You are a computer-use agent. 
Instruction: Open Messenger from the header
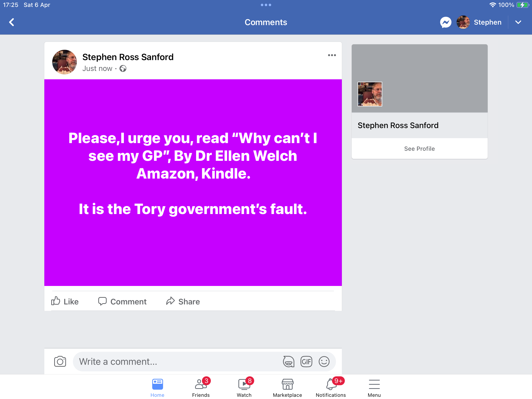(x=446, y=22)
